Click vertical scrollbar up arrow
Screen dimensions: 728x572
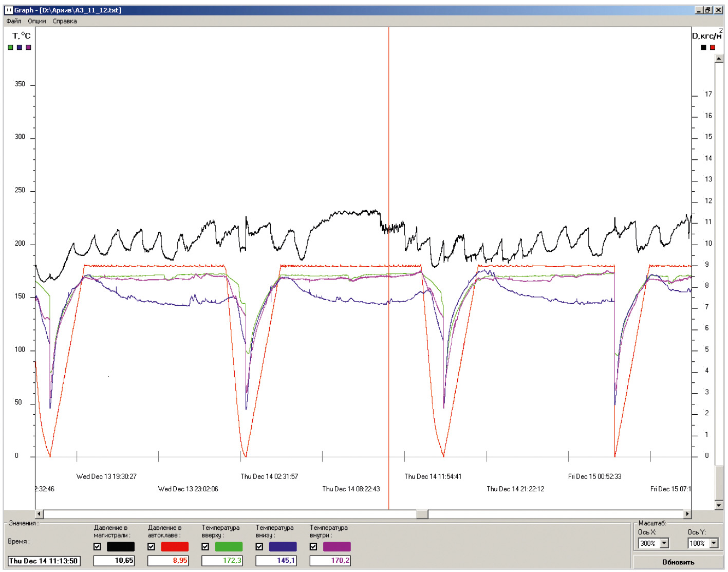click(719, 59)
